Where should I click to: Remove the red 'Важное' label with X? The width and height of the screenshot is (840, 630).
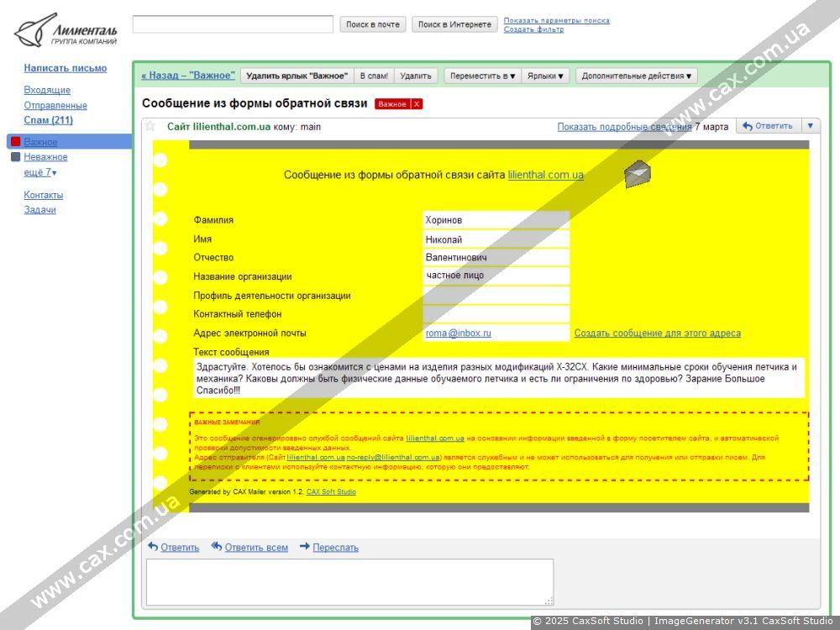[417, 104]
